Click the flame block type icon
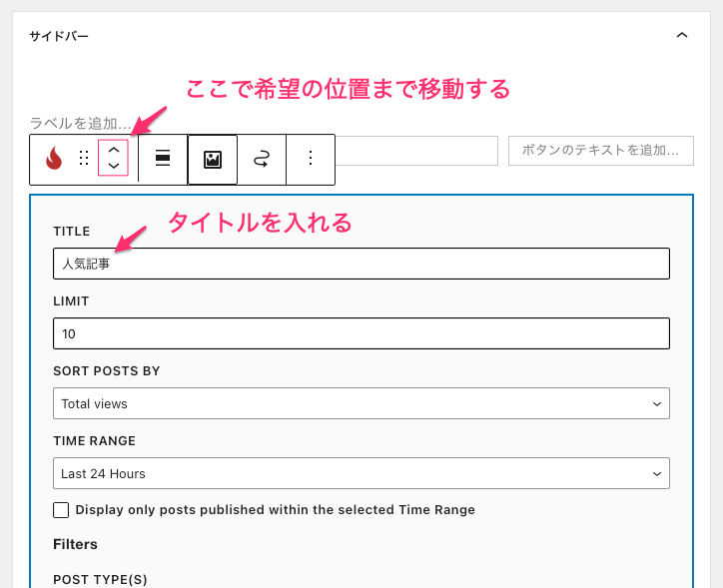 [x=54, y=159]
